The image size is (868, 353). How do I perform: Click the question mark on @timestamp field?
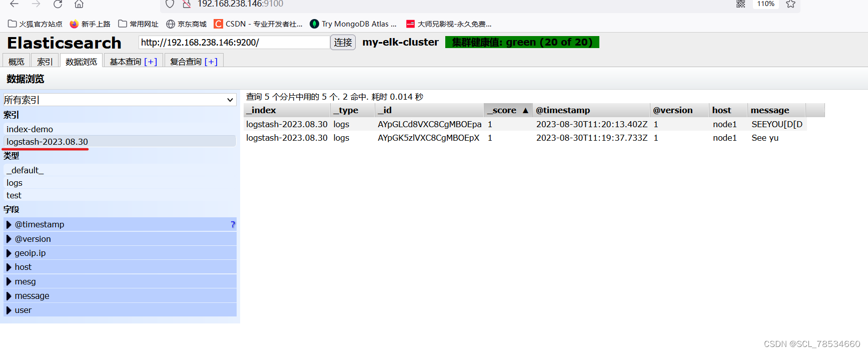pyautogui.click(x=233, y=224)
